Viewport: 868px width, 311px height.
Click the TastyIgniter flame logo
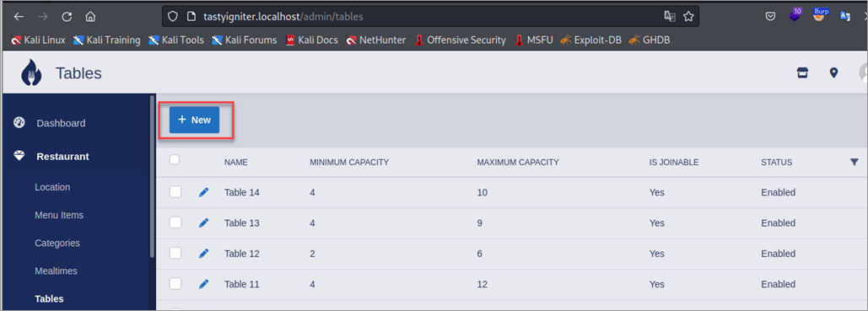click(x=31, y=72)
